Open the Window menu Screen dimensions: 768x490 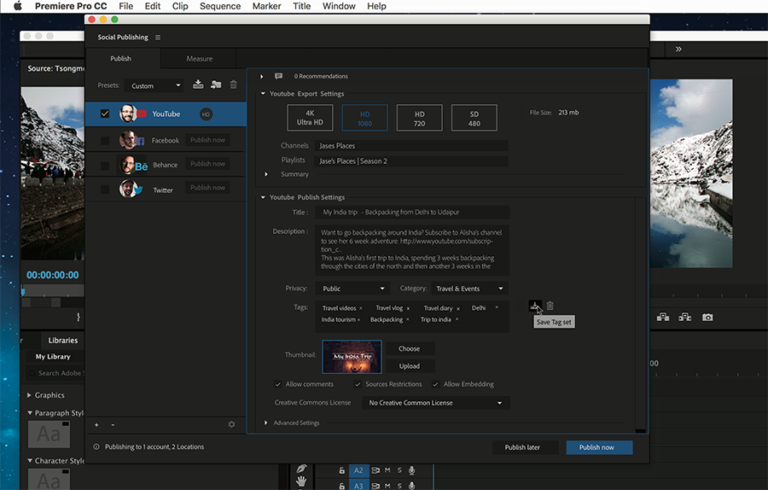(x=338, y=6)
